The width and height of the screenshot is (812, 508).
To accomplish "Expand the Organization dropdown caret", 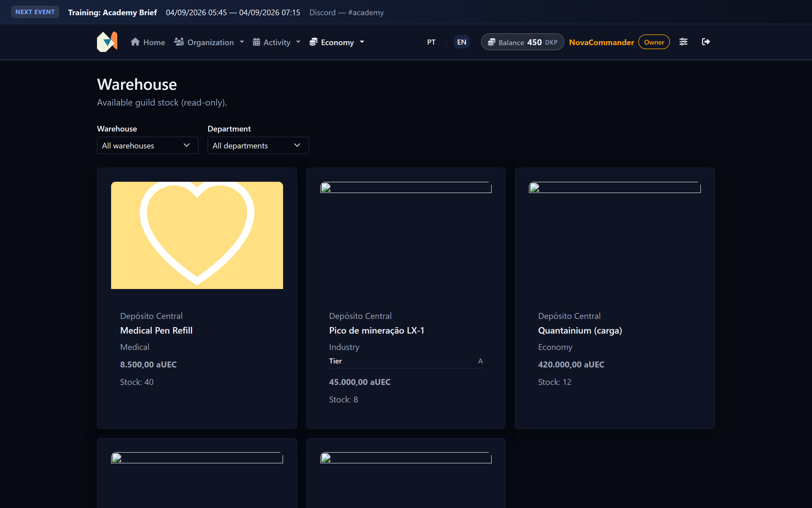I will [242, 42].
